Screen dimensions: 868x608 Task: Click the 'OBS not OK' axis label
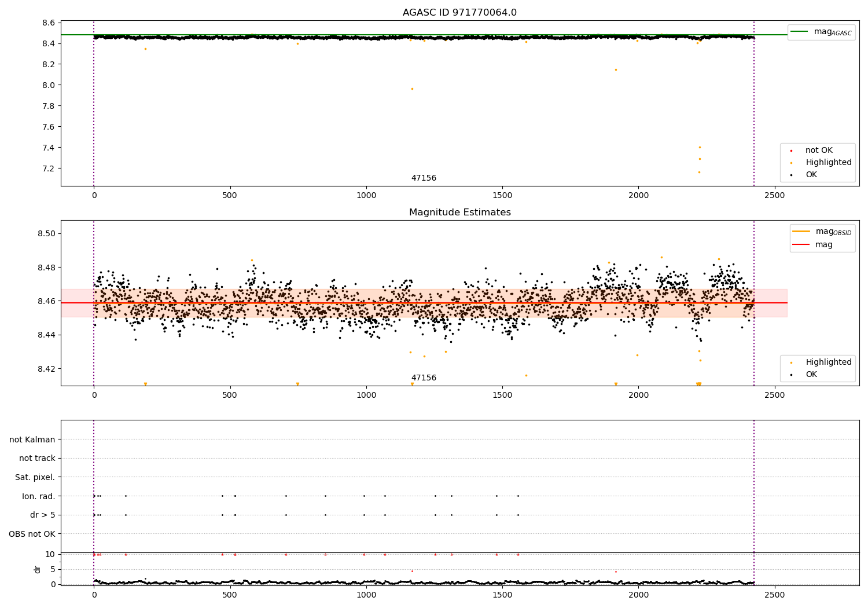[32, 534]
